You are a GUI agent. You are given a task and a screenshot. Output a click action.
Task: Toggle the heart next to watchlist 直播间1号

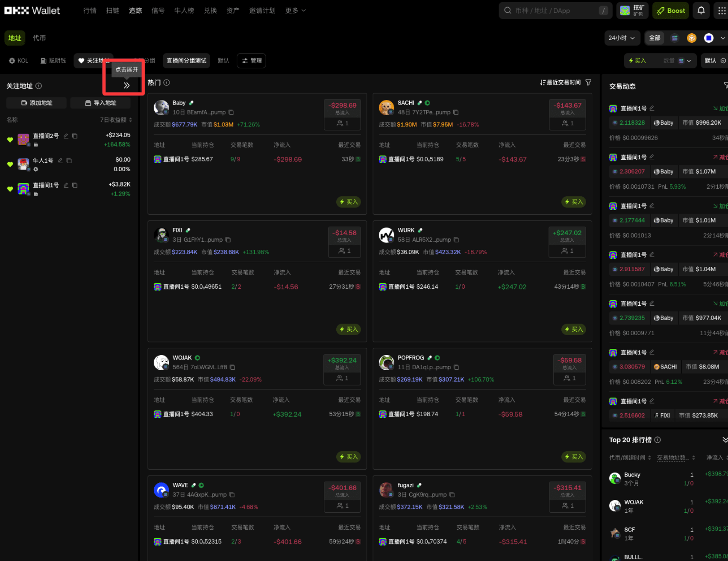10,189
